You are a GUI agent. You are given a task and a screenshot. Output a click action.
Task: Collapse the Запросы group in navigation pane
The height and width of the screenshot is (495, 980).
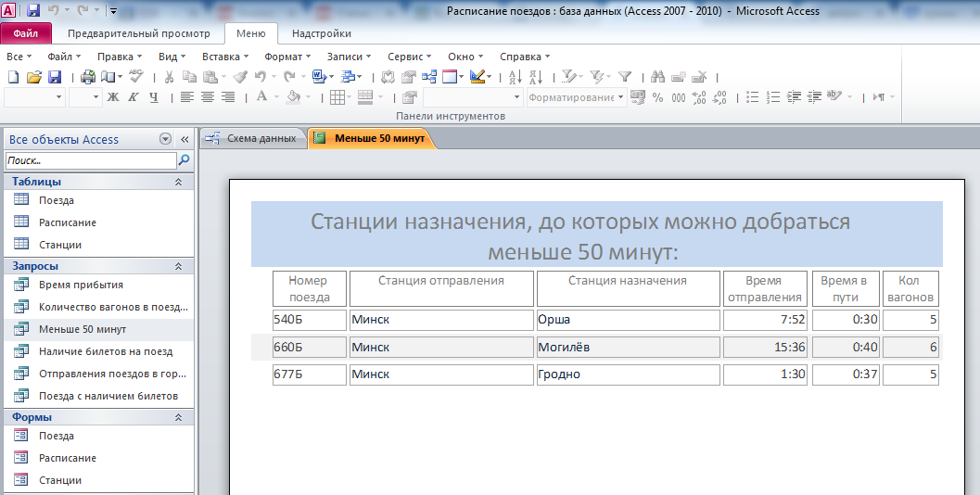pos(178,266)
